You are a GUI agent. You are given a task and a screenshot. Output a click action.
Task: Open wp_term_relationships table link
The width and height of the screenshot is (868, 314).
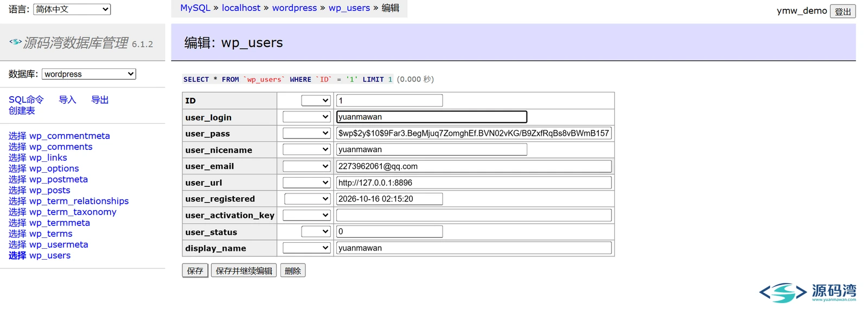79,201
